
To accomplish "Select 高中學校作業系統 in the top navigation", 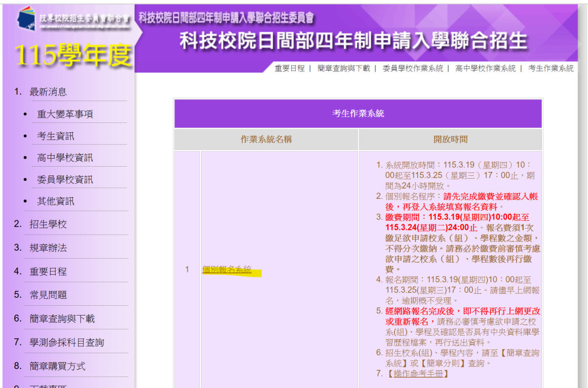I will 485,68.
